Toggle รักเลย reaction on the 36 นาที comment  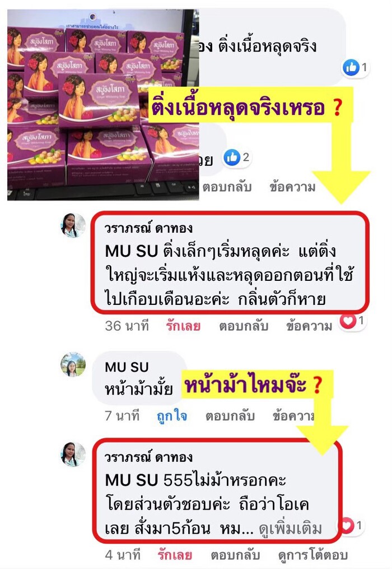183,326
